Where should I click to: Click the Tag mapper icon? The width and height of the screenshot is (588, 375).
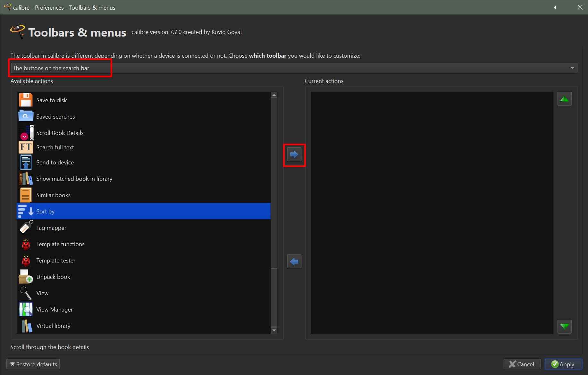pos(26,228)
